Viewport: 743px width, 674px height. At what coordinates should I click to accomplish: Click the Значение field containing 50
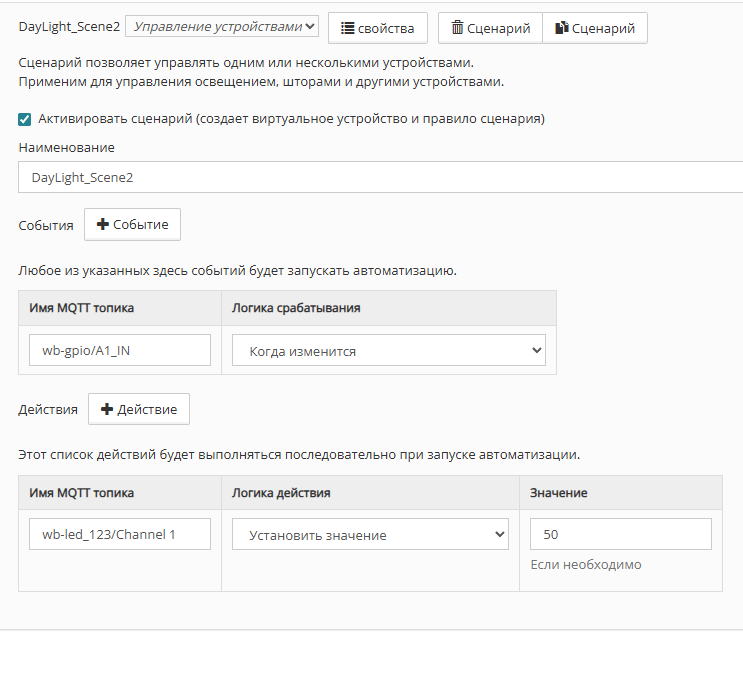click(620, 534)
